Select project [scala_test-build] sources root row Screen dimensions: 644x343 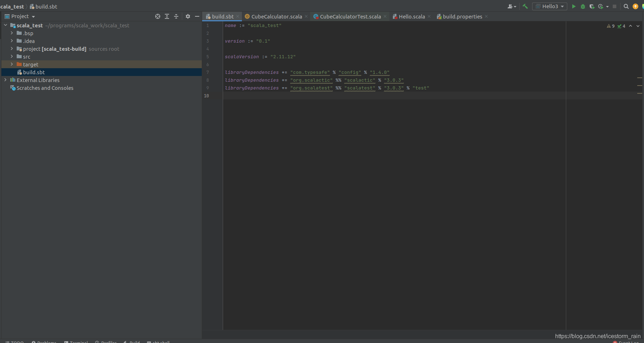102,49
